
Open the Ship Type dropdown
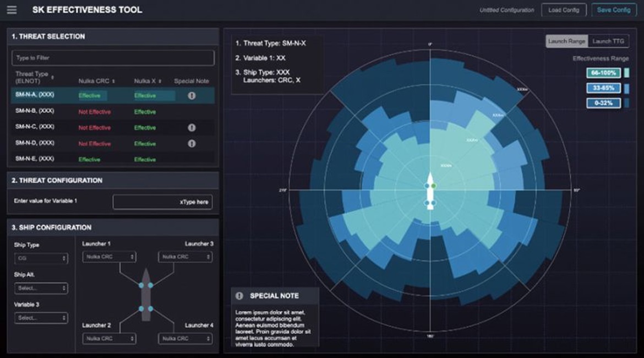click(41, 258)
